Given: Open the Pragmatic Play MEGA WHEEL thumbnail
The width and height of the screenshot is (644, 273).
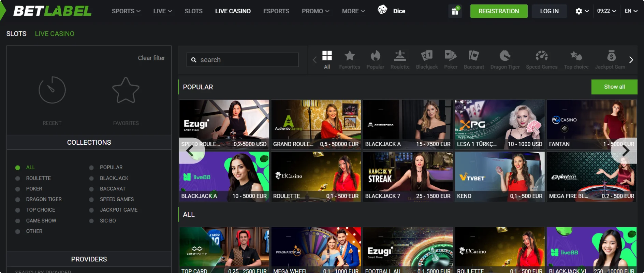Looking at the screenshot, I should point(316,250).
